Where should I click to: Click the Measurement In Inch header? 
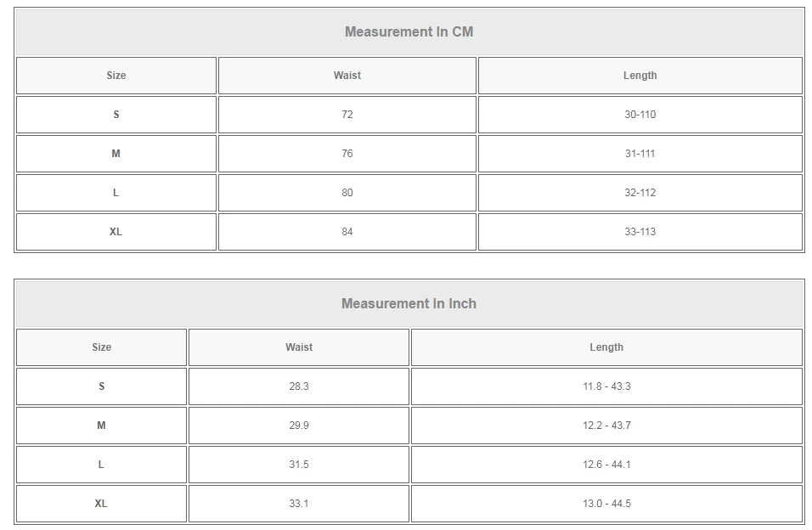[409, 304]
